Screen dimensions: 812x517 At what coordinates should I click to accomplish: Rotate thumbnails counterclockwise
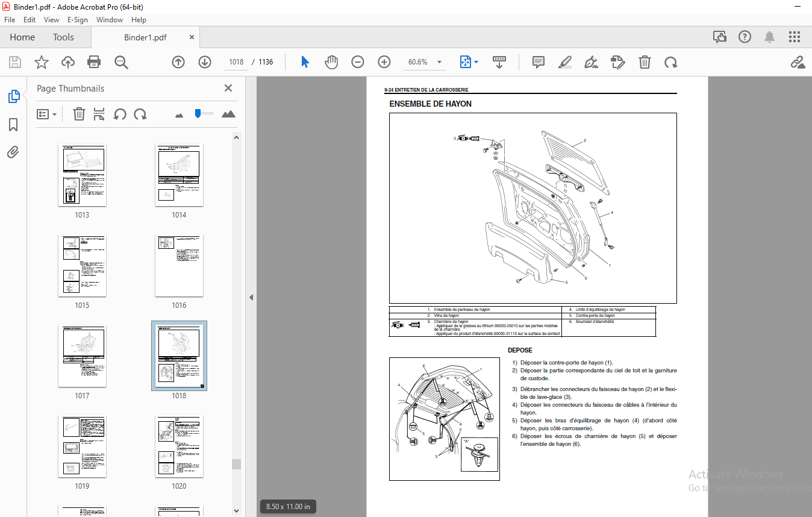(x=120, y=114)
